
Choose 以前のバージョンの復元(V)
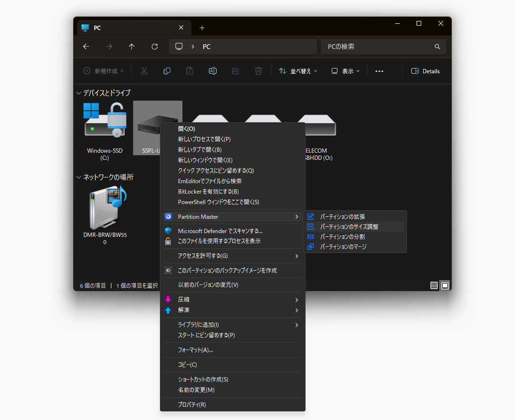(x=233, y=285)
